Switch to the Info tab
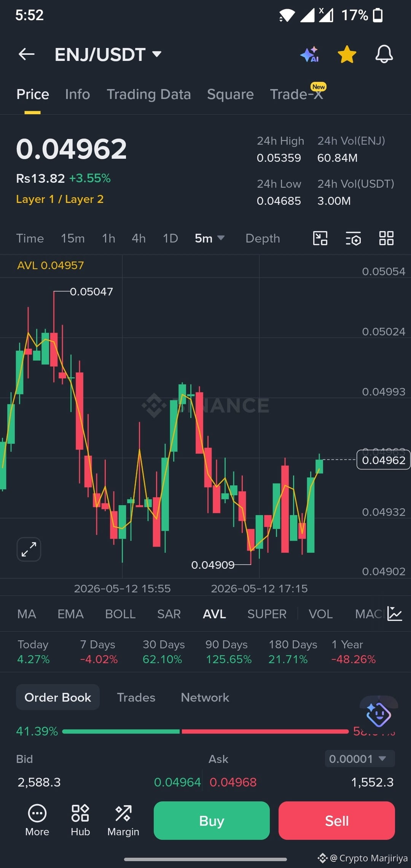The image size is (411, 868). [x=77, y=94]
